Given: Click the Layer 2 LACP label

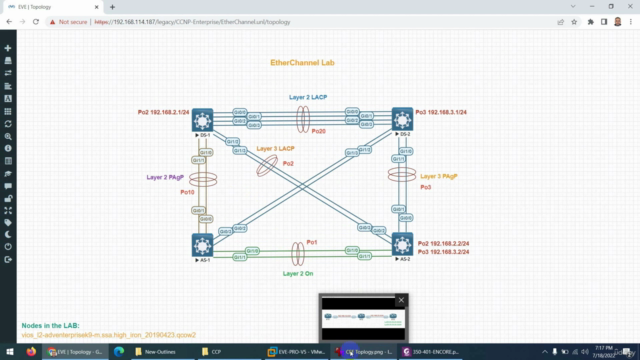Looking at the screenshot, I should click(x=308, y=97).
